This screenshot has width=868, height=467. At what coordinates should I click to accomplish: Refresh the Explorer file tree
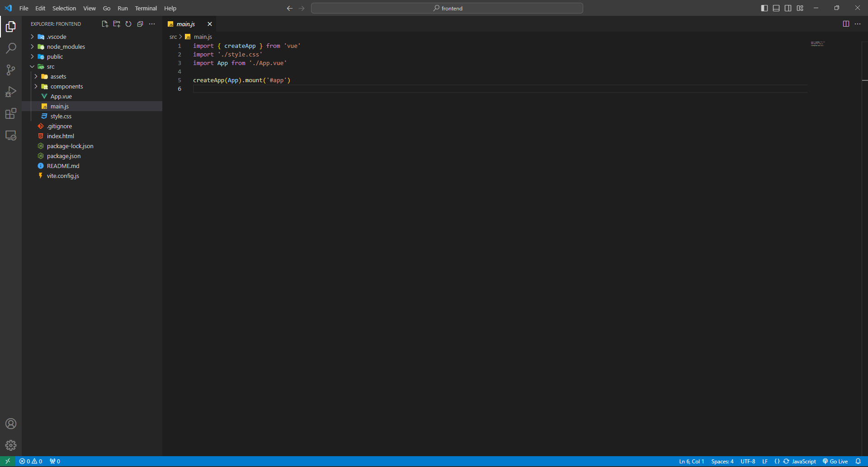point(128,24)
